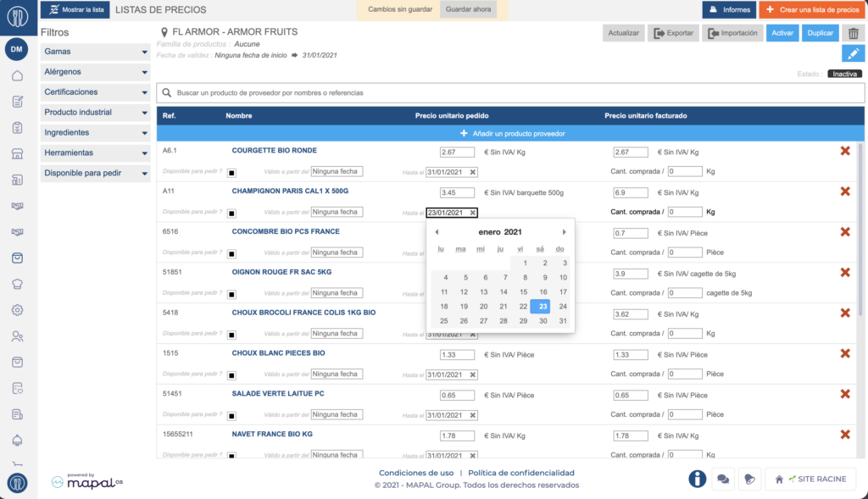Image resolution: width=868 pixels, height=499 pixels.
Task: Clear the 23/01/2021 date field
Action: [x=473, y=213]
